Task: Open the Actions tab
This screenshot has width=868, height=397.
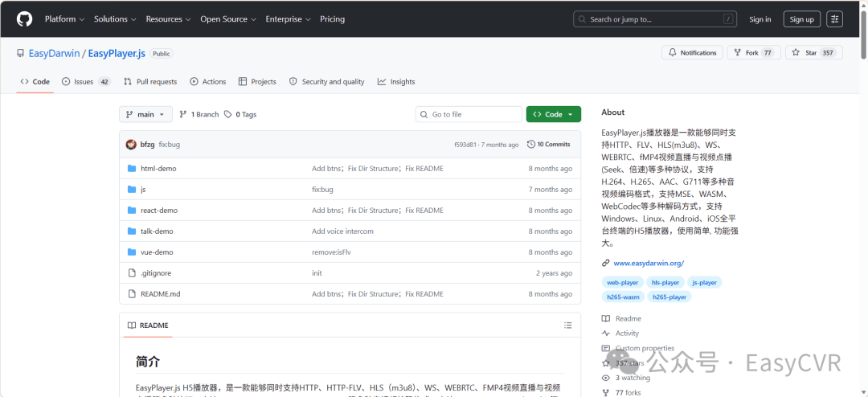Action: click(208, 81)
